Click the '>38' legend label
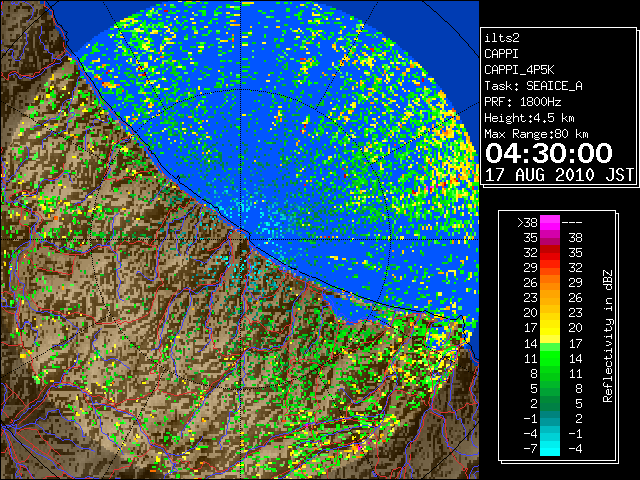Image resolution: width=640 pixels, height=480 pixels. [x=527, y=222]
